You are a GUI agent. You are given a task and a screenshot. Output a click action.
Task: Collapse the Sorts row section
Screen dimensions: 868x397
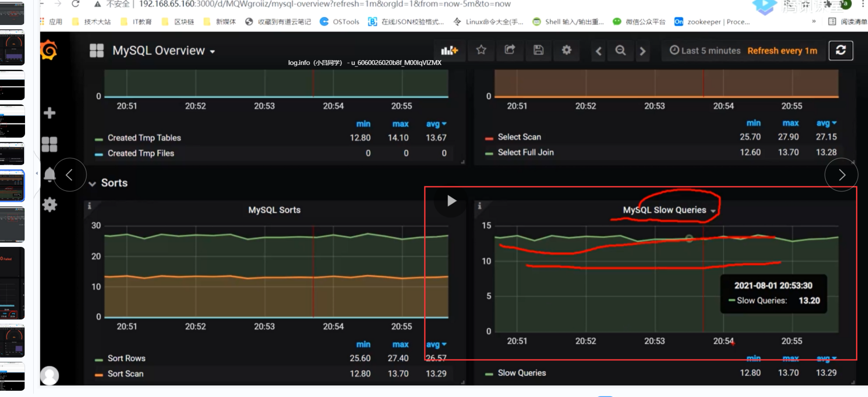pos(108,183)
